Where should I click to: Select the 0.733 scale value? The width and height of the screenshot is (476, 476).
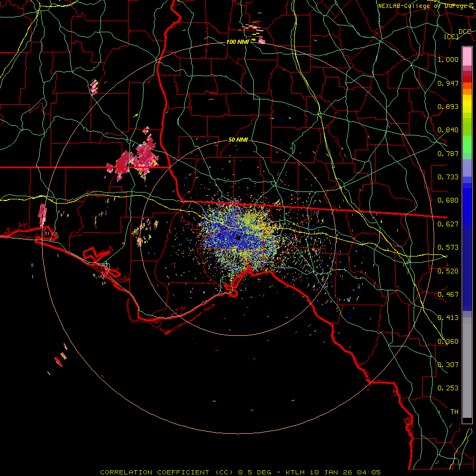[448, 177]
